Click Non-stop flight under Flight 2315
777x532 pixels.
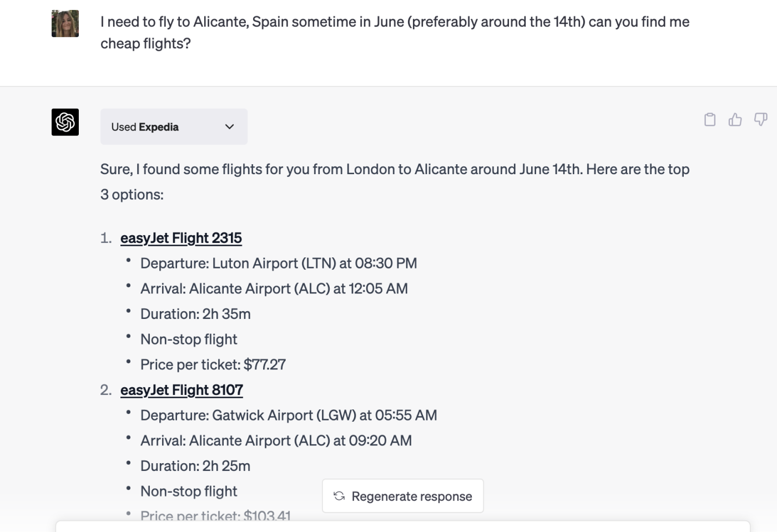click(189, 339)
